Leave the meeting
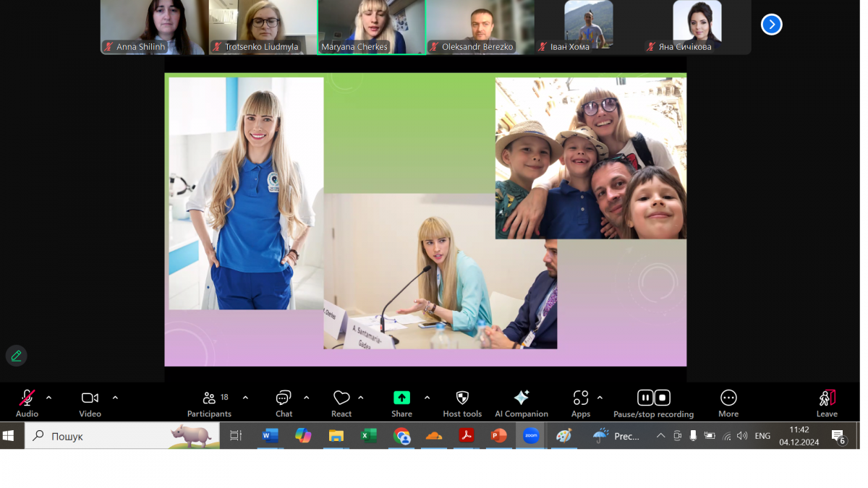 tap(827, 398)
